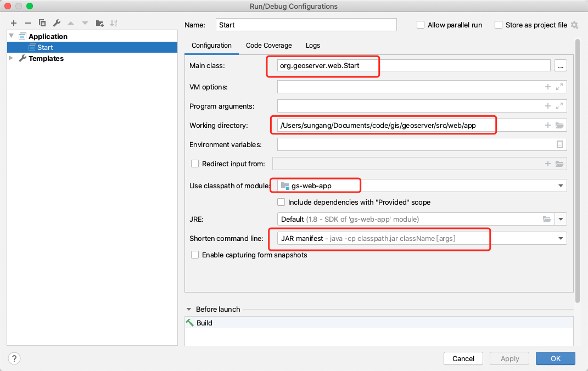This screenshot has height=371, width=588.
Task: Click the Main class input field
Action: 412,66
